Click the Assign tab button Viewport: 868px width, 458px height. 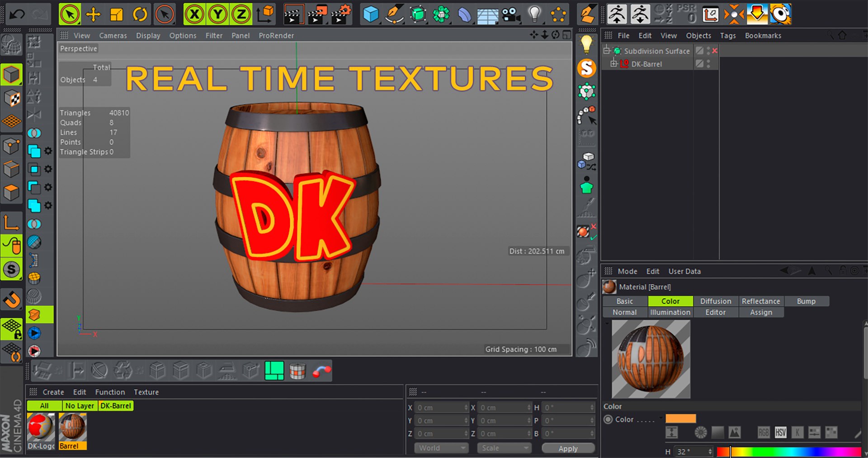[x=761, y=312]
